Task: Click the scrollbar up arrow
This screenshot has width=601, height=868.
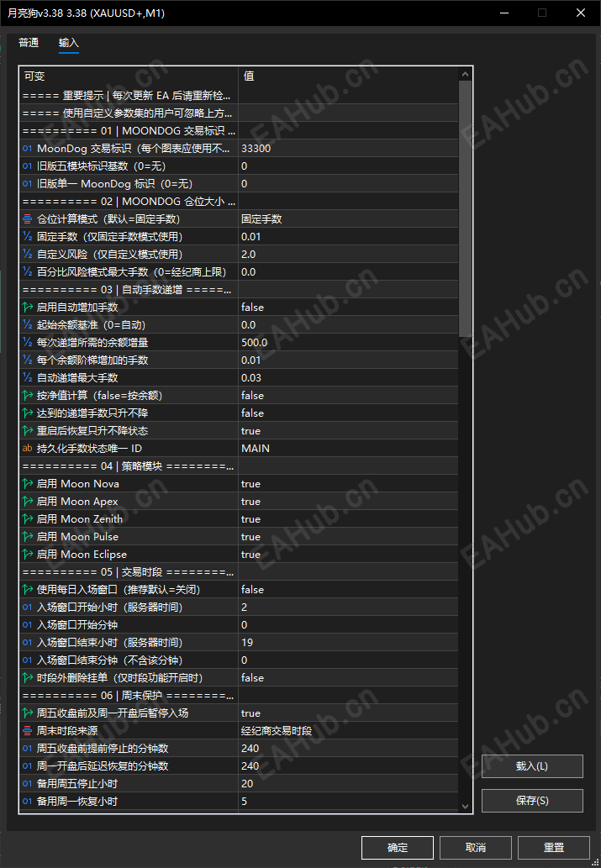Action: click(465, 74)
